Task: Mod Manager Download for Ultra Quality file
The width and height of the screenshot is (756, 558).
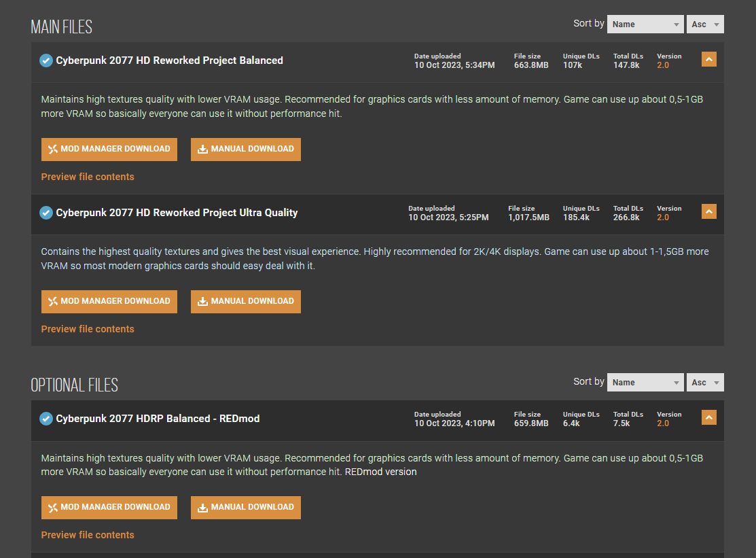Action: click(109, 301)
